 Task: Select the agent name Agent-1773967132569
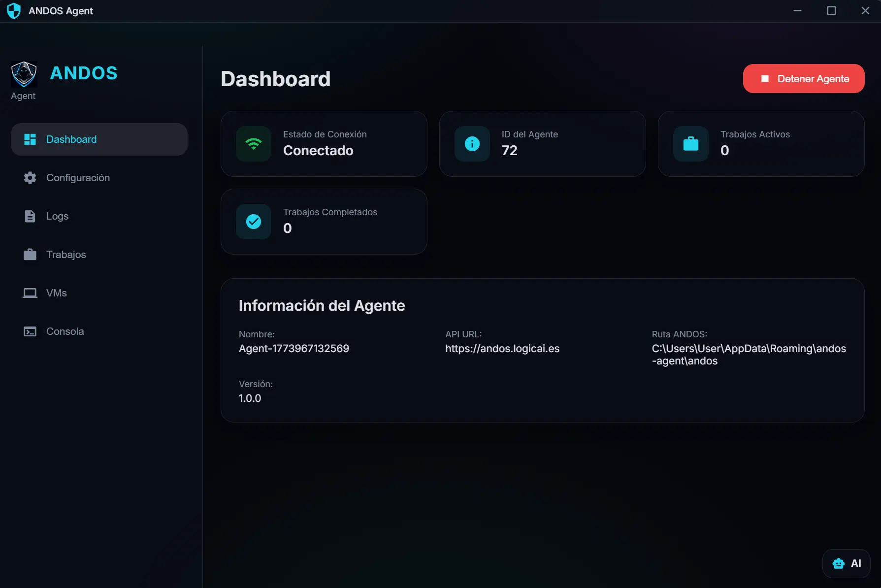coord(294,349)
